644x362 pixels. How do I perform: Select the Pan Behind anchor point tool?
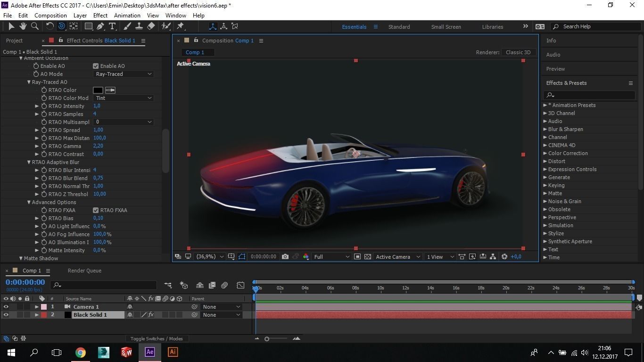(x=74, y=26)
